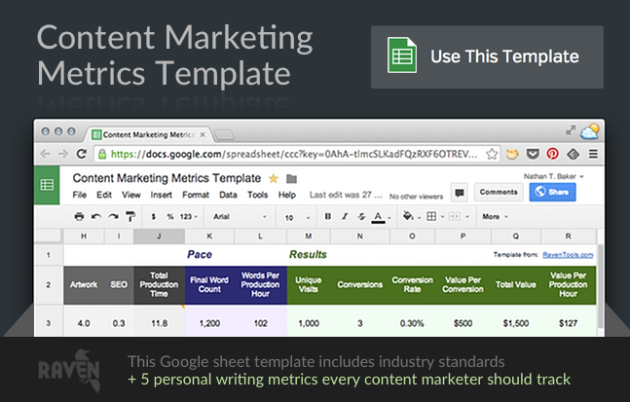Screen dimensions: 630x402
Task: Open the 123 number format dropdown
Action: pyautogui.click(x=189, y=216)
